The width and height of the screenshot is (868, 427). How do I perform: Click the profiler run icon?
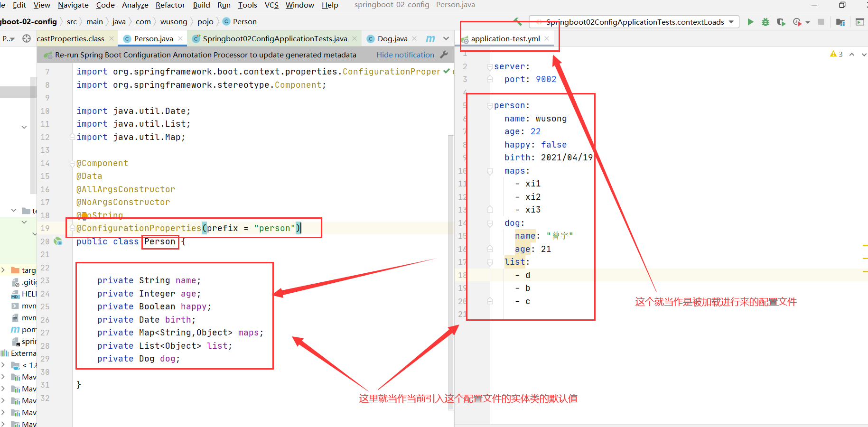[797, 22]
